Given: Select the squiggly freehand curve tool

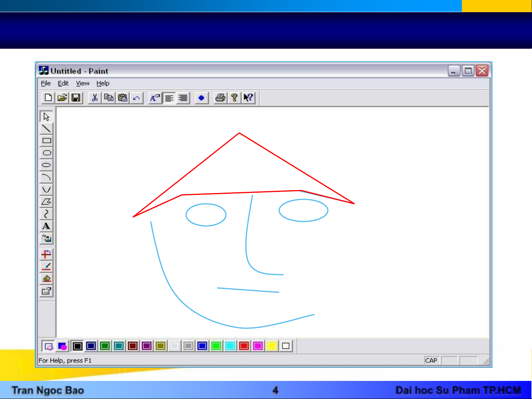Looking at the screenshot, I should point(46,214).
